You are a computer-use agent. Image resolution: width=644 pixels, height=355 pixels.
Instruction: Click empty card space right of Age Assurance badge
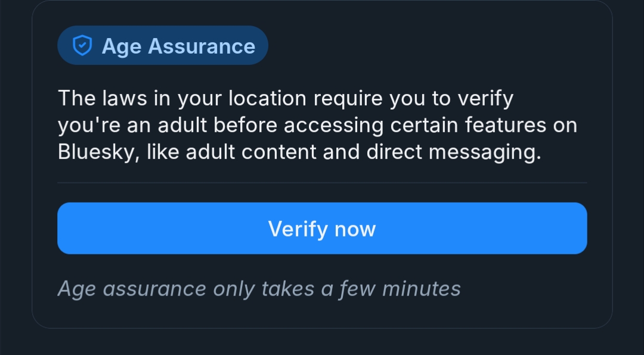(435, 46)
